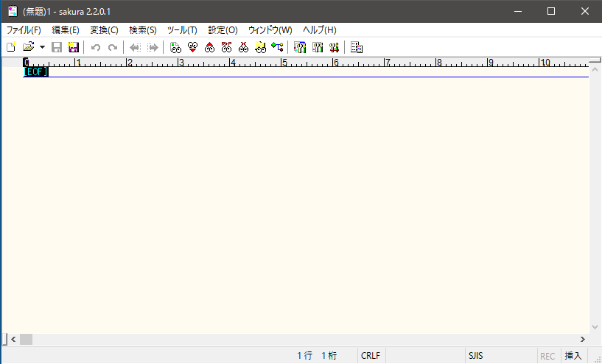This screenshot has width=602, height=364.
Task: Open type-specific settings tools icon
Action: (x=318, y=47)
